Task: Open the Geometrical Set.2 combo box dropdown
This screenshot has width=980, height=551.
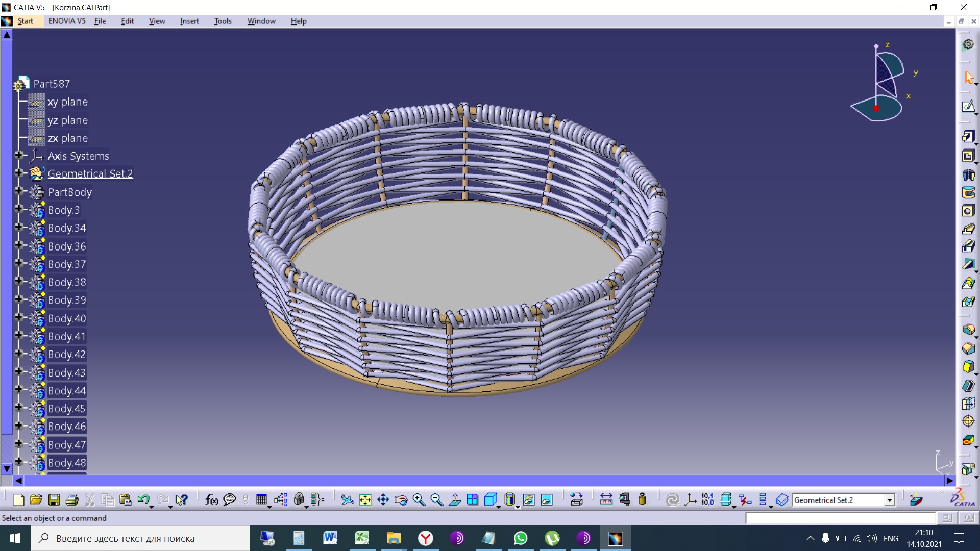Action: 890,500
